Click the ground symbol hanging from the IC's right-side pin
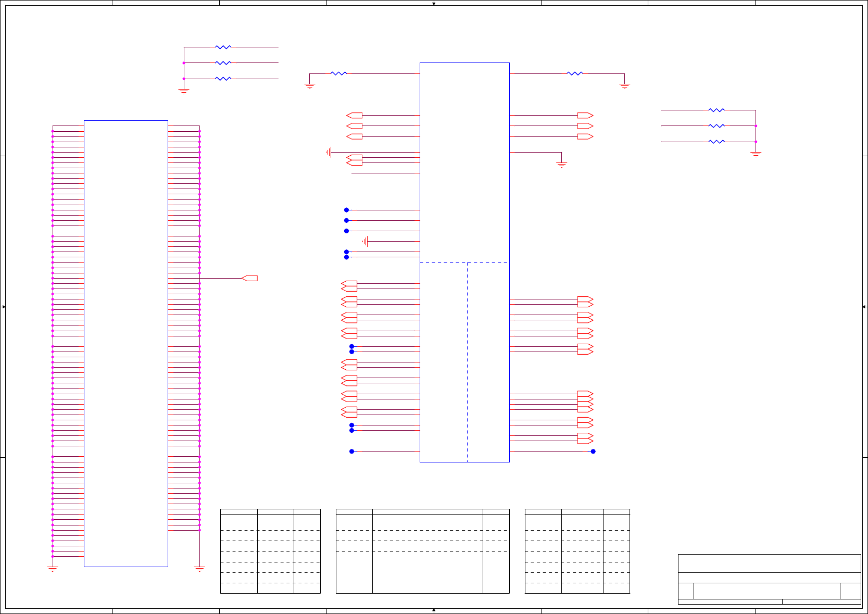The width and height of the screenshot is (868, 614). (561, 165)
